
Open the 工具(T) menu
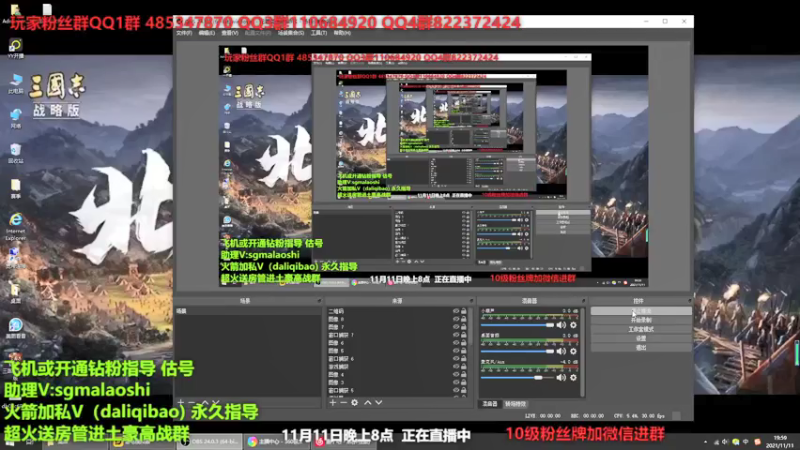point(319,33)
